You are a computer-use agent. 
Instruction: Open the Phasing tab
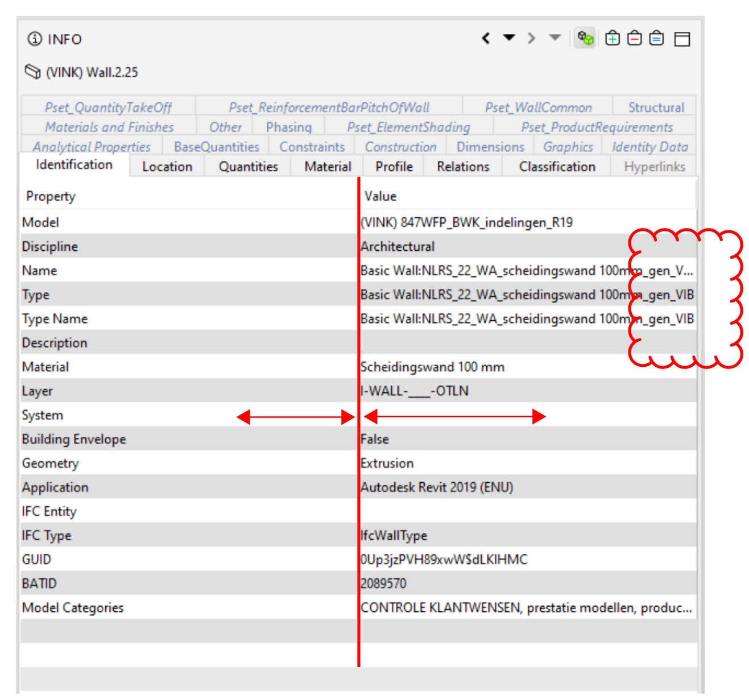click(x=288, y=127)
